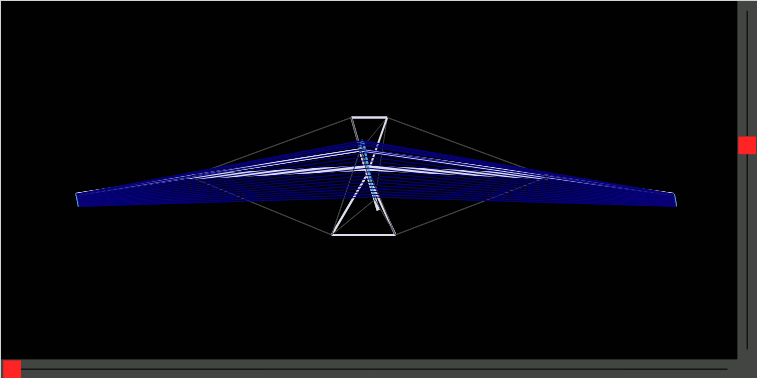Select the right wing tip of the wireframe
Viewport: 757px width, 378px height.
pyautogui.click(x=675, y=199)
